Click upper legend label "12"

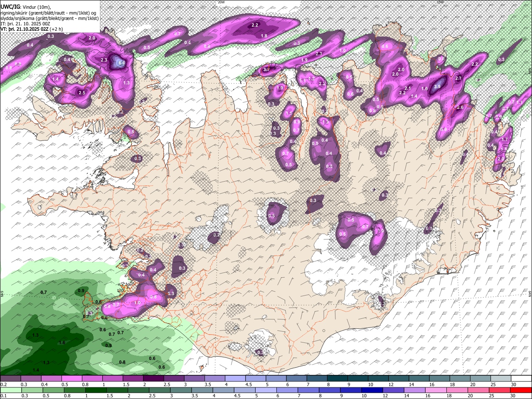tap(391, 384)
